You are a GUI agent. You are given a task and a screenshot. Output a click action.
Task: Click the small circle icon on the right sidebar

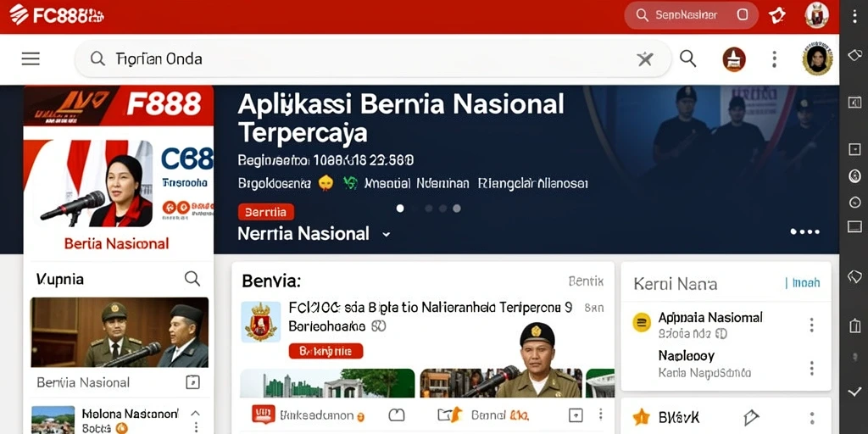pyautogui.click(x=854, y=202)
